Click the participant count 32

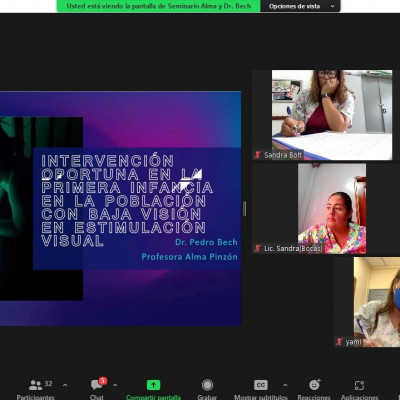click(x=48, y=384)
